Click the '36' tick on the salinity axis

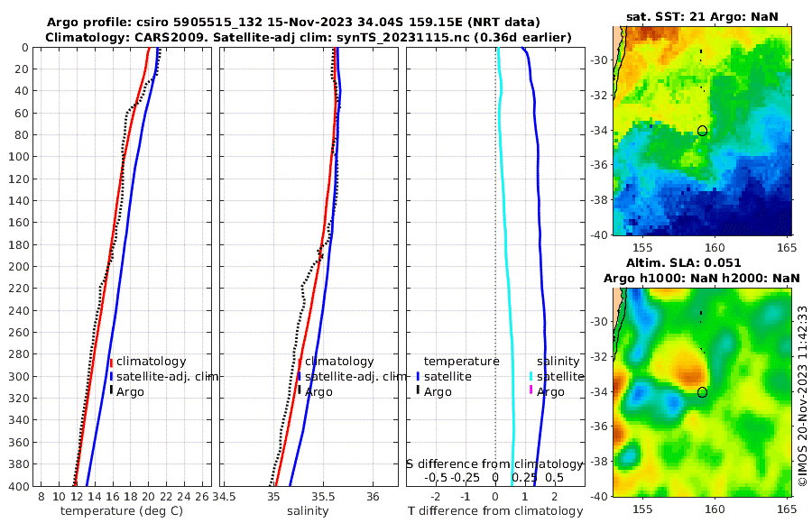tap(373, 497)
